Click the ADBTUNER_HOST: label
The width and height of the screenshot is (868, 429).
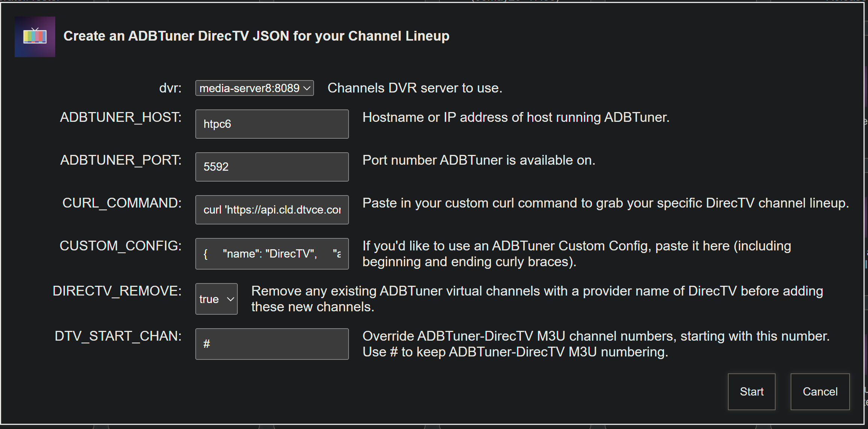[x=121, y=117]
